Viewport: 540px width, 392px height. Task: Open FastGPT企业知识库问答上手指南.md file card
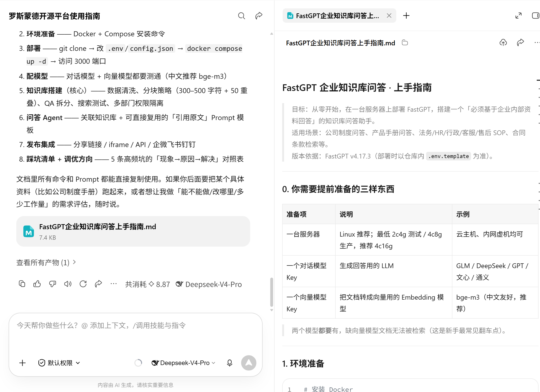133,231
